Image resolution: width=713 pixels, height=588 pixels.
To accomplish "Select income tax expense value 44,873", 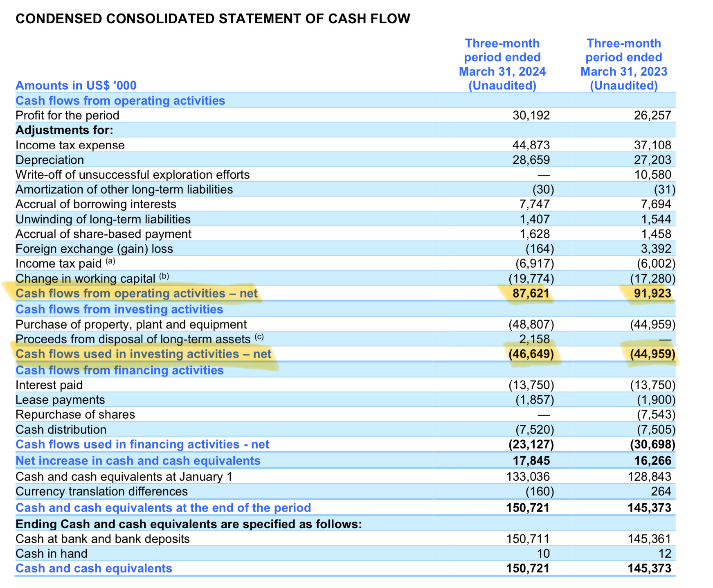I will (531, 145).
